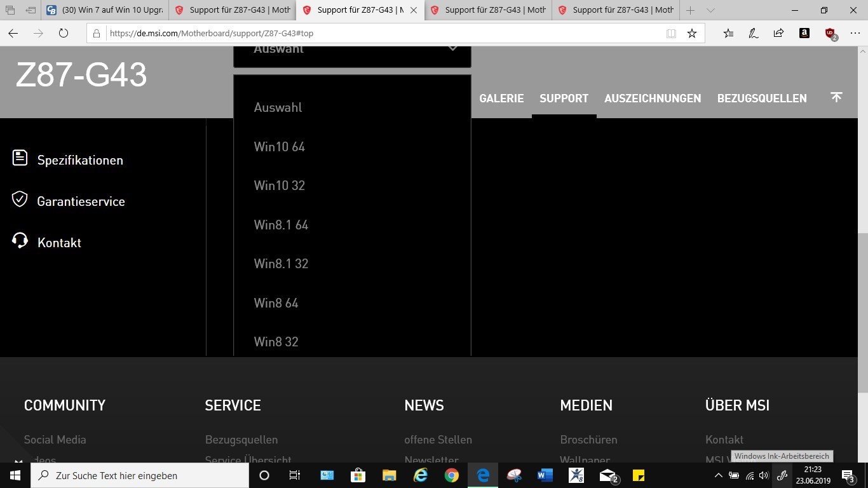868x488 pixels.
Task: Show the tab previews chevron
Action: click(710, 10)
